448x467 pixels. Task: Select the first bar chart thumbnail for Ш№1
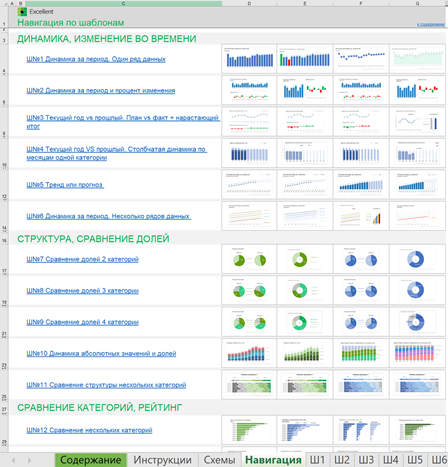[x=249, y=59]
